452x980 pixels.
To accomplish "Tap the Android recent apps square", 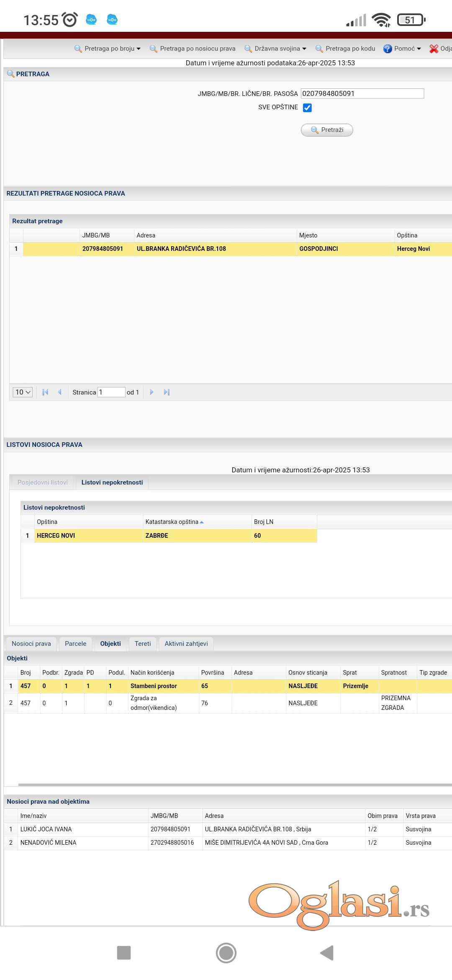I will click(x=124, y=953).
